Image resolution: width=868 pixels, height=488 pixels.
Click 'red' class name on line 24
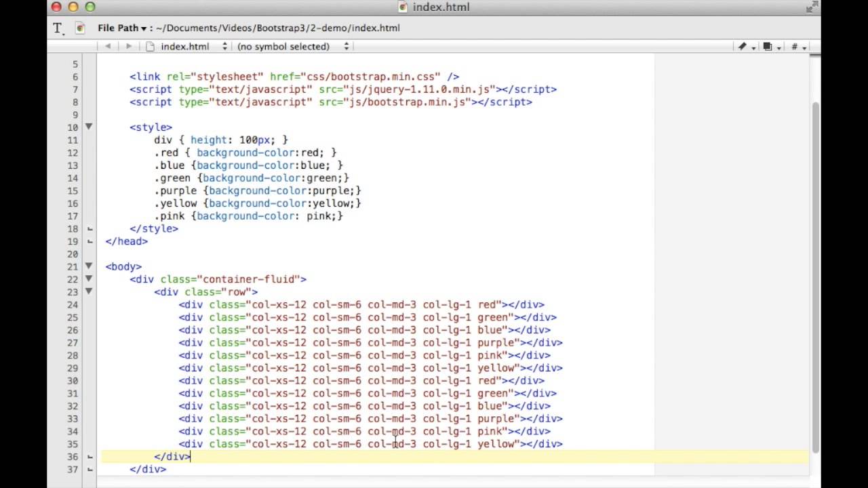click(487, 305)
